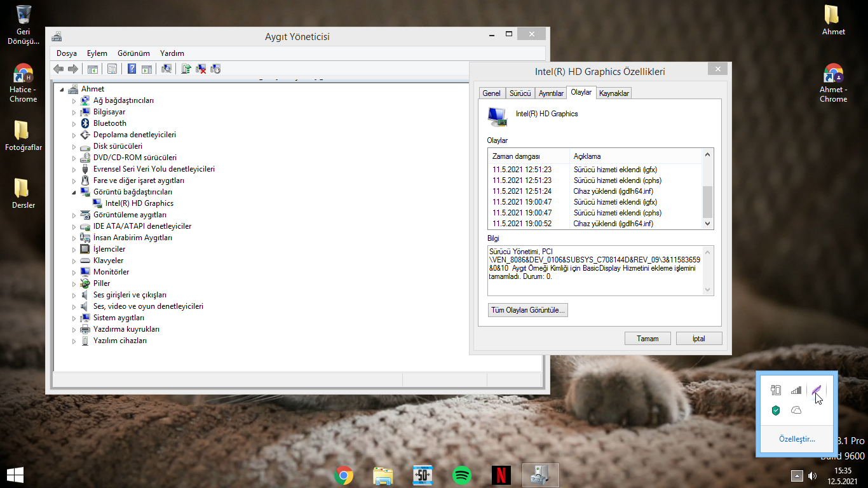
Task: Expand the Bluetooth node arrow
Action: pos(74,123)
